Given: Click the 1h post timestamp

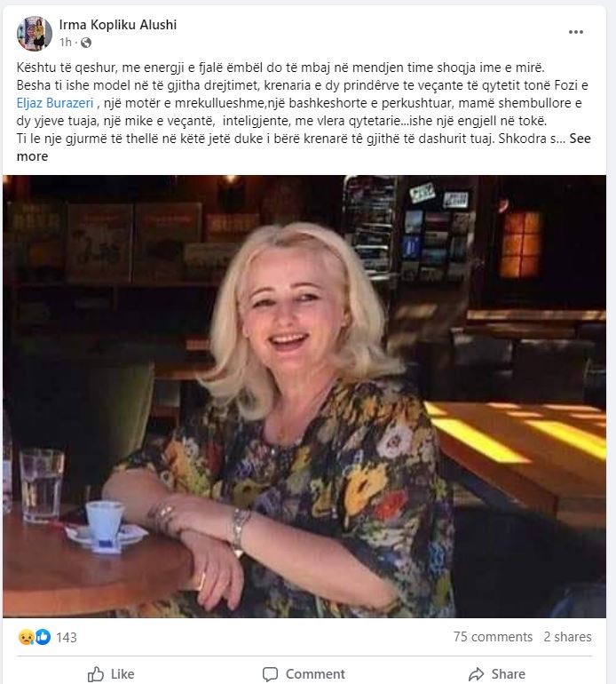Looking at the screenshot, I should click(66, 43).
